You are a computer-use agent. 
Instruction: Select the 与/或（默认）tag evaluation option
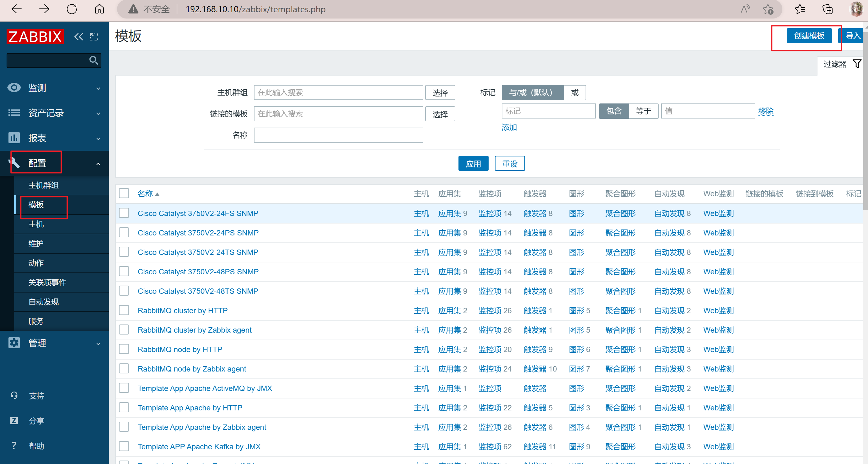533,92
